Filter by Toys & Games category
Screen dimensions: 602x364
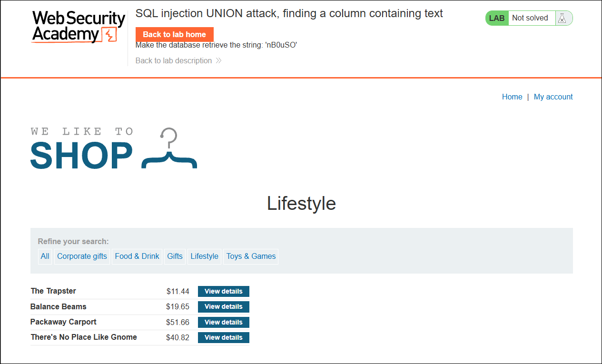251,256
